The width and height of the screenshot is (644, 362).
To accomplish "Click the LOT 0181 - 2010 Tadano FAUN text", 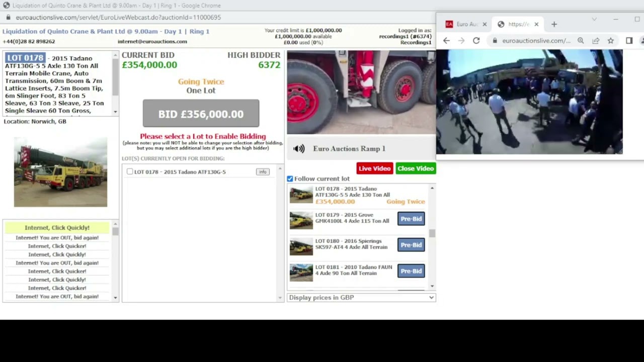I will coord(354,270).
